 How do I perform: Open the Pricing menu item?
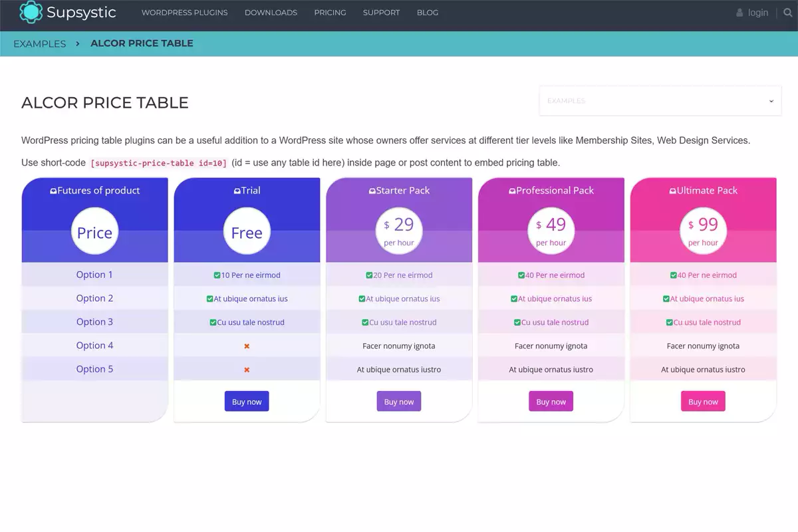(330, 13)
